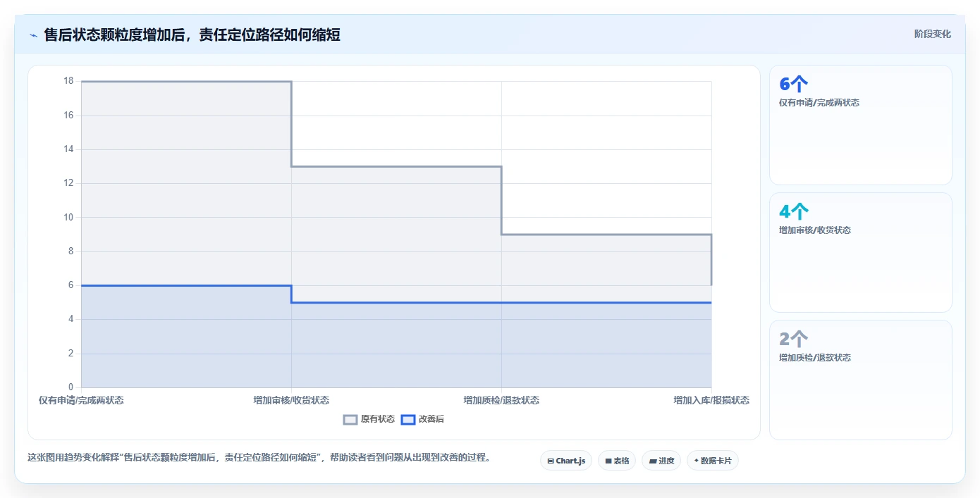This screenshot has width=980, height=498.
Task: Click the 表格 tag's small square icon
Action: pyautogui.click(x=608, y=461)
